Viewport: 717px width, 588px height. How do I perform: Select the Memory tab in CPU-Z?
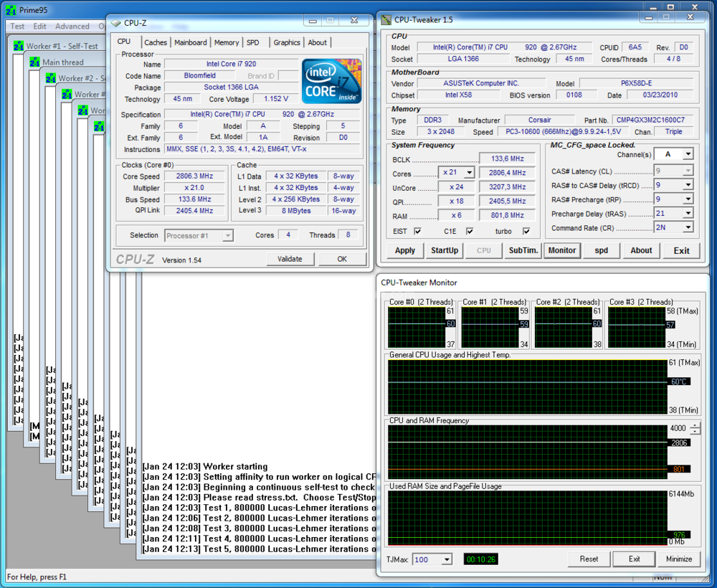pos(227,42)
